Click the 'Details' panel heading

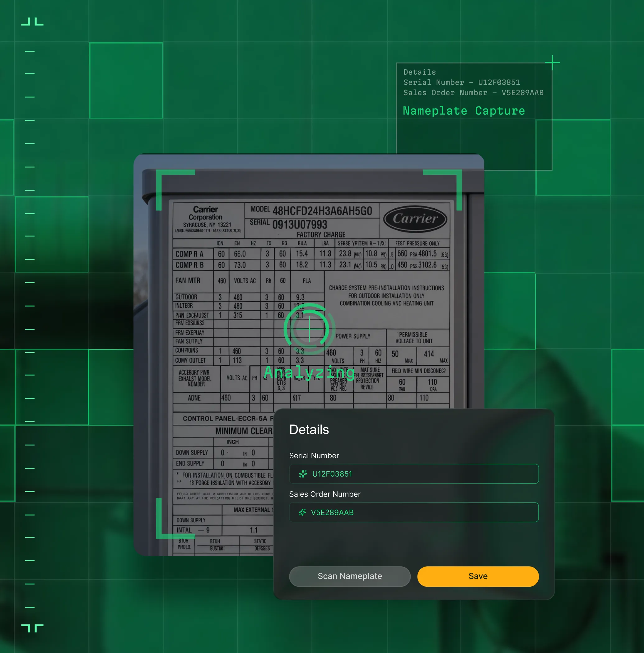(309, 430)
